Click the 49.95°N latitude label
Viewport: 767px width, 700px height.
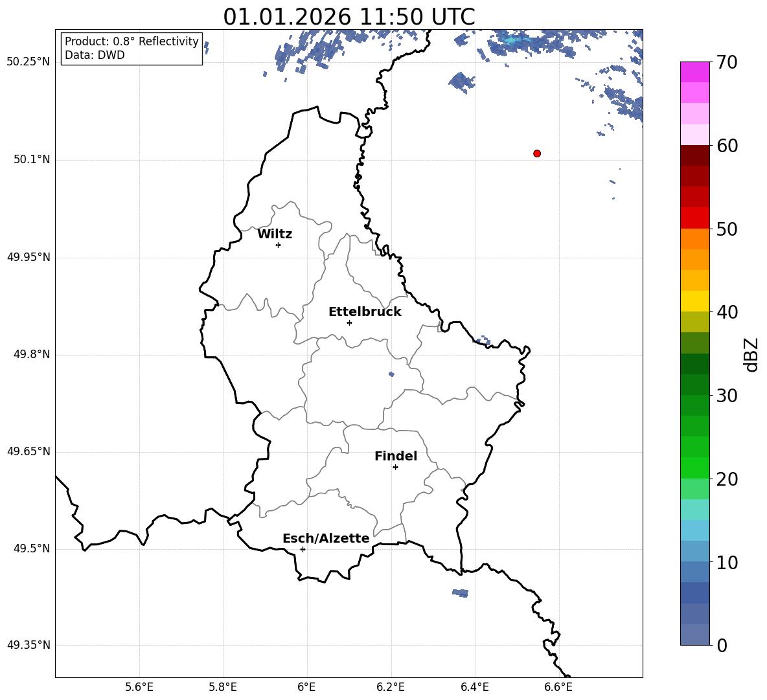[x=29, y=256]
